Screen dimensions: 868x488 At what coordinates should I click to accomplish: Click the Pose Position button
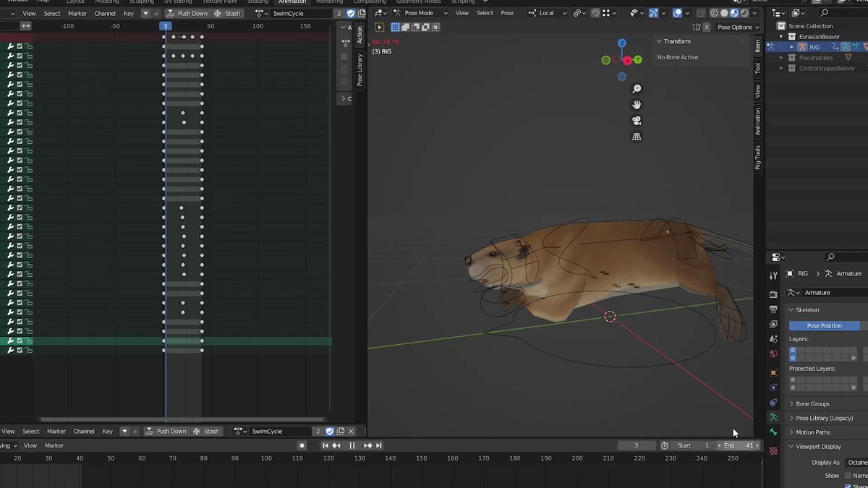(824, 325)
